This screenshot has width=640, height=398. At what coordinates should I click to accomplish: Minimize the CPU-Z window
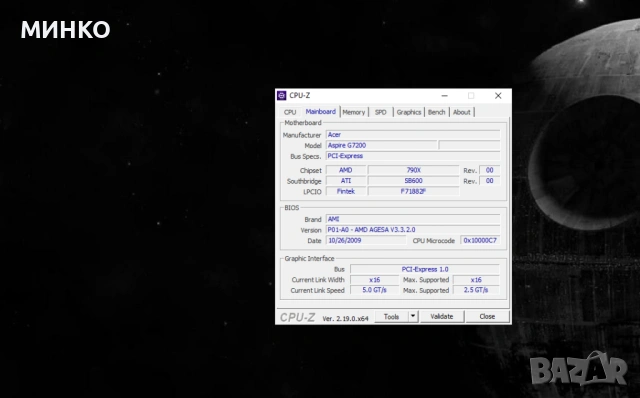[444, 96]
